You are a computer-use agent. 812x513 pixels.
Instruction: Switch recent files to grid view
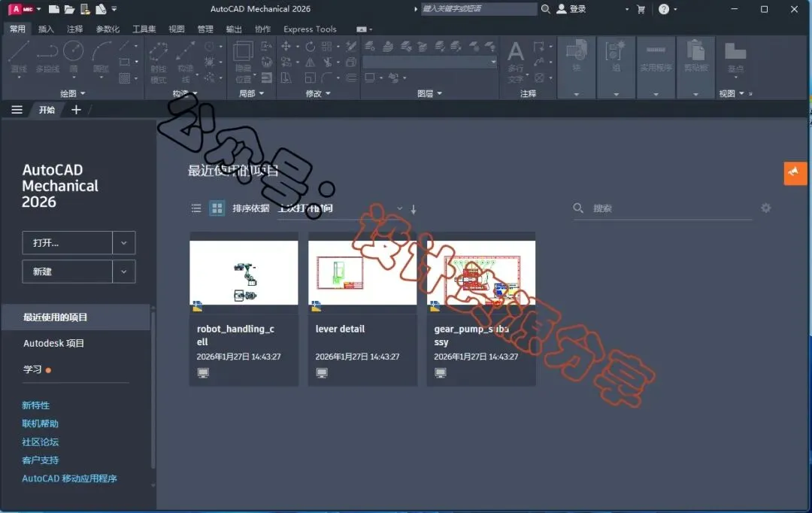pos(217,208)
